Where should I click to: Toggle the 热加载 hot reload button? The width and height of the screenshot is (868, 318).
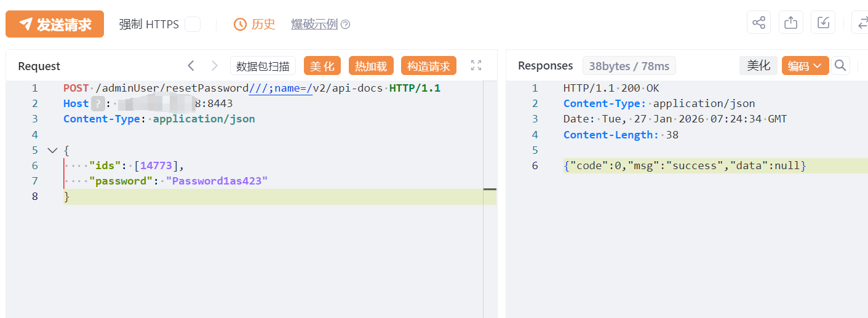pyautogui.click(x=371, y=66)
